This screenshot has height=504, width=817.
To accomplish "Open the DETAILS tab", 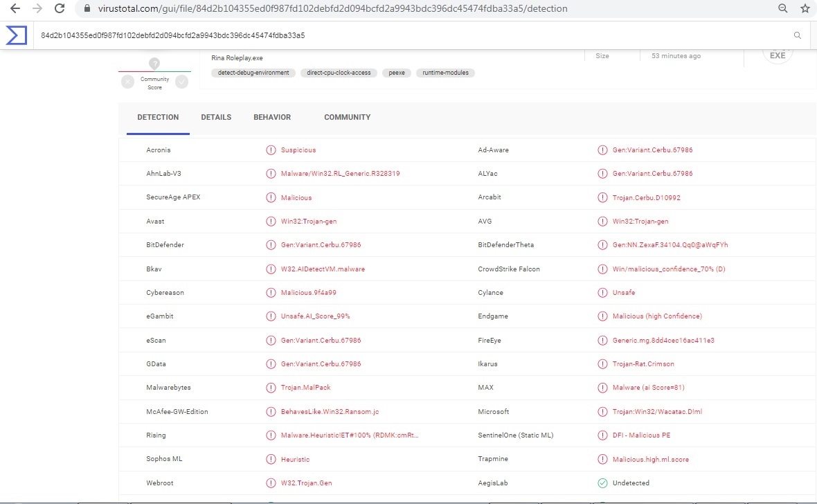I will click(216, 117).
